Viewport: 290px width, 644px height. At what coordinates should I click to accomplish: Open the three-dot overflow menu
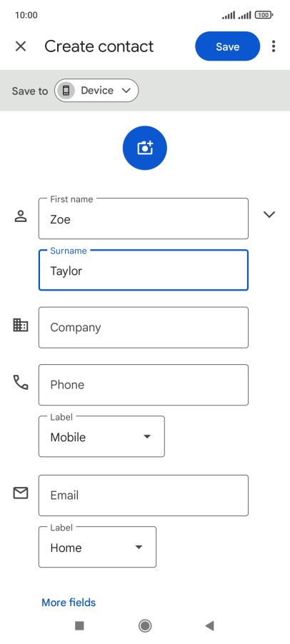(274, 46)
